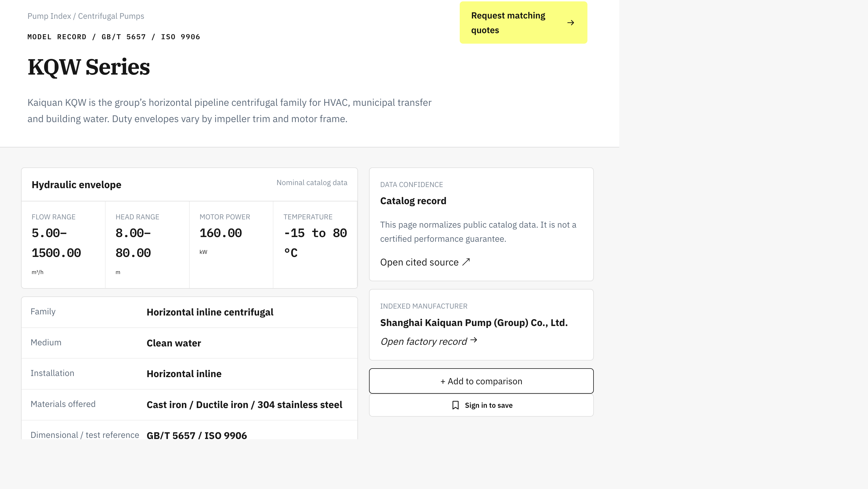868x489 pixels.
Task: Click the Flow Range value cell
Action: tap(63, 244)
